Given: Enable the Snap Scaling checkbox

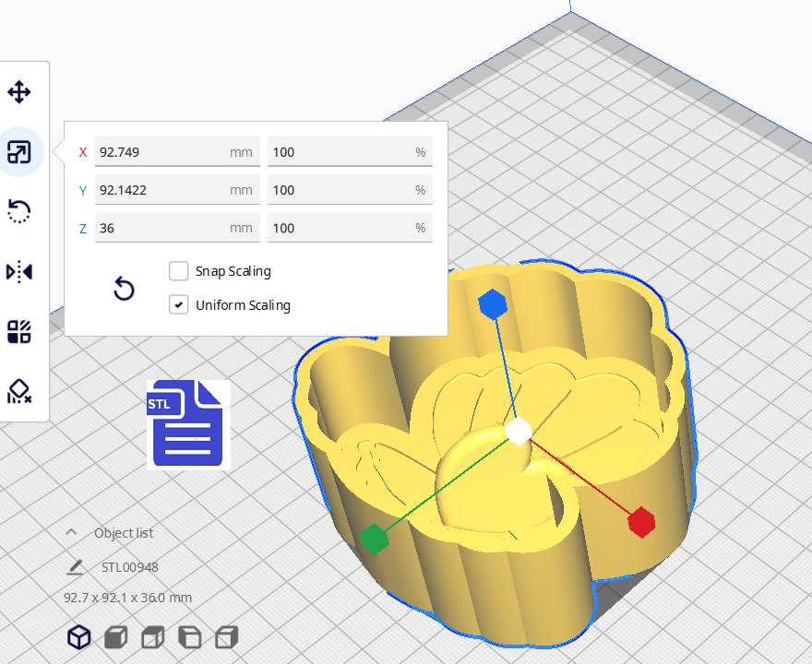Looking at the screenshot, I should [179, 271].
